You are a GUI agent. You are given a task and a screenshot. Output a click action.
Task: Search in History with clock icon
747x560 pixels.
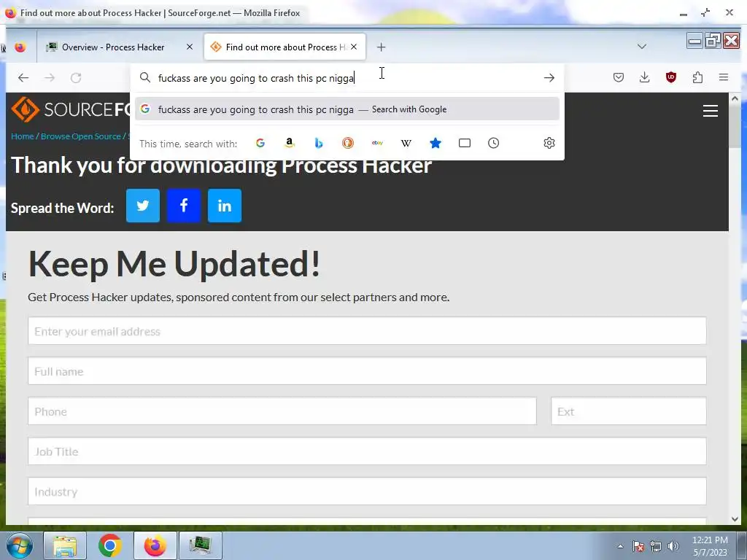(494, 143)
